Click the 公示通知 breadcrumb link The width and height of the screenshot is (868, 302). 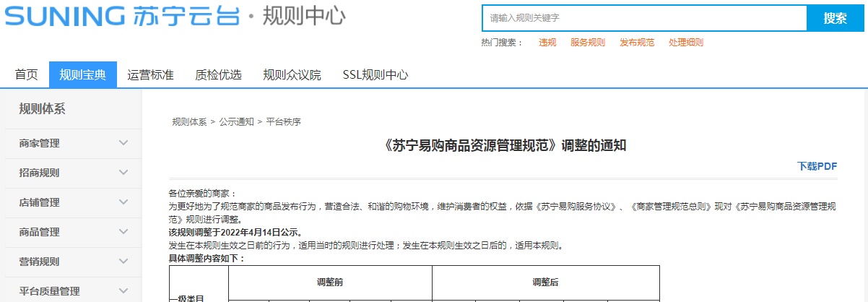(236, 122)
